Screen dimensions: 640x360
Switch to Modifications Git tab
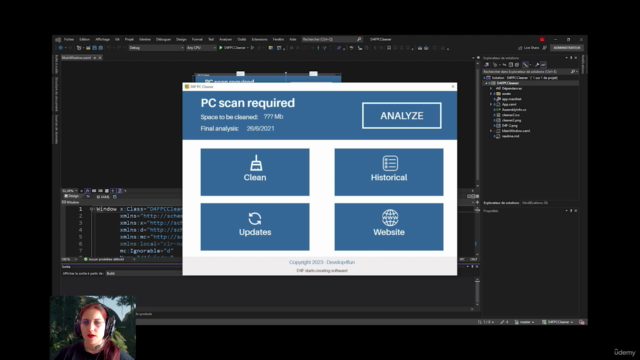(535, 203)
